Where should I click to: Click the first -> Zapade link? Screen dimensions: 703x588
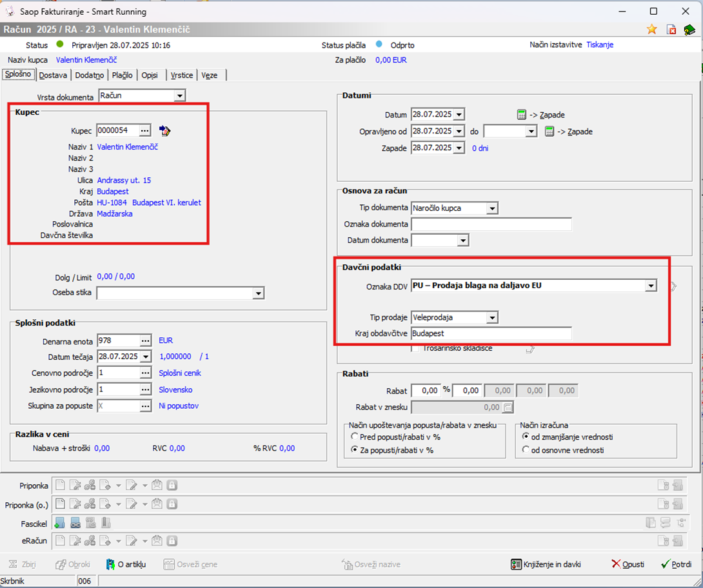click(547, 115)
